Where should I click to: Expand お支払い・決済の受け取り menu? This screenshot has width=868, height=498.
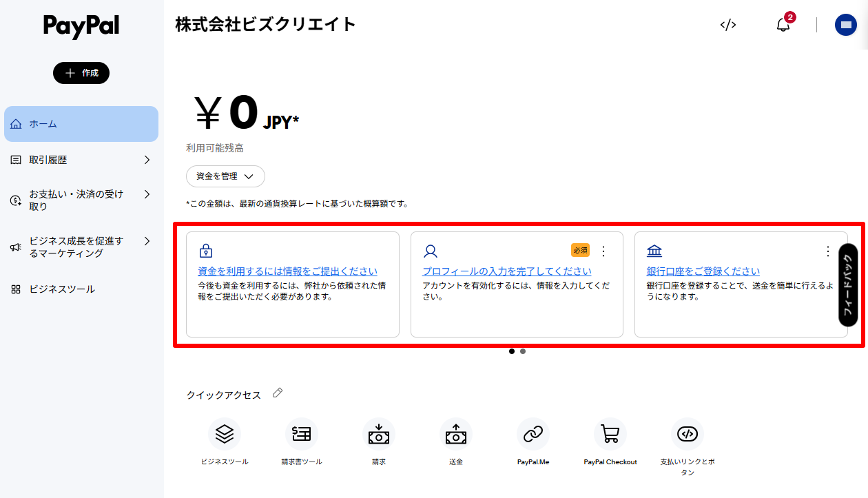point(147,195)
